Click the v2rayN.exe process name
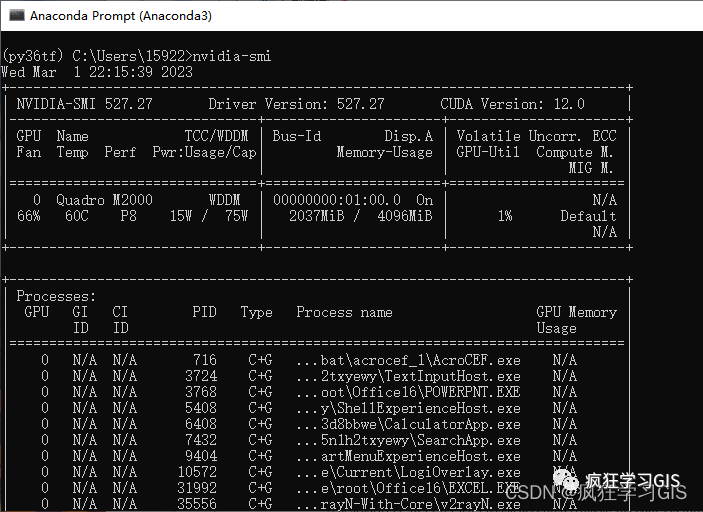This screenshot has width=703, height=512. point(408,504)
